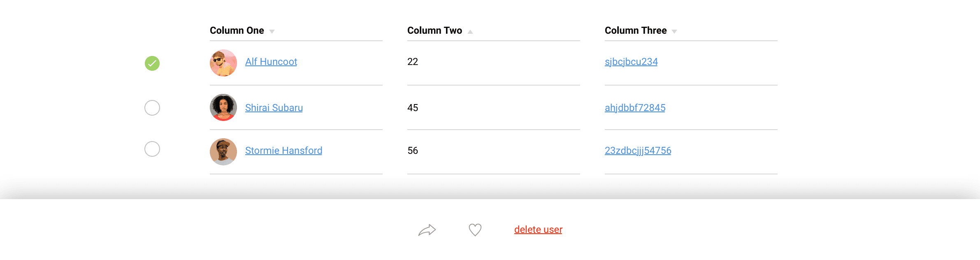The width and height of the screenshot is (980, 260).
Task: Click the delete user link
Action: point(538,230)
